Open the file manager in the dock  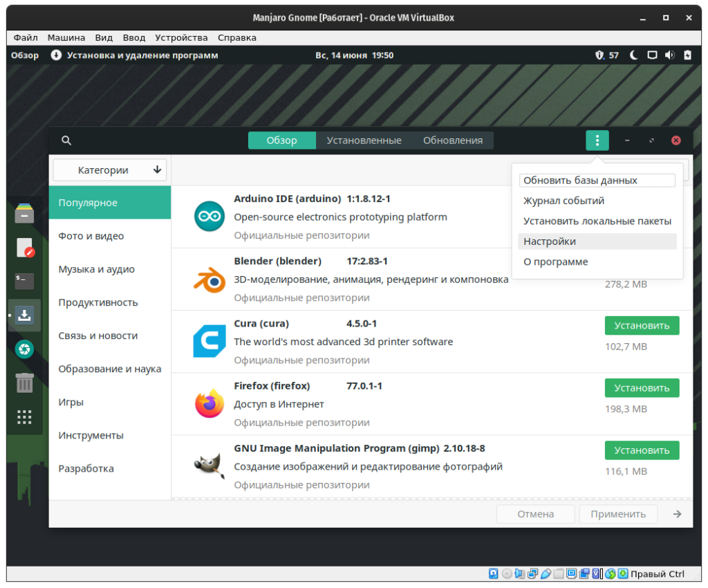click(x=24, y=213)
